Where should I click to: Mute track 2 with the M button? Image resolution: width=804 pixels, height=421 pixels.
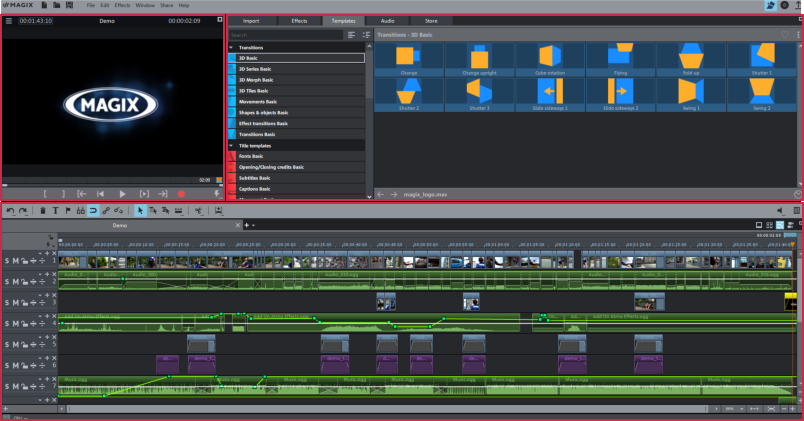tap(16, 282)
